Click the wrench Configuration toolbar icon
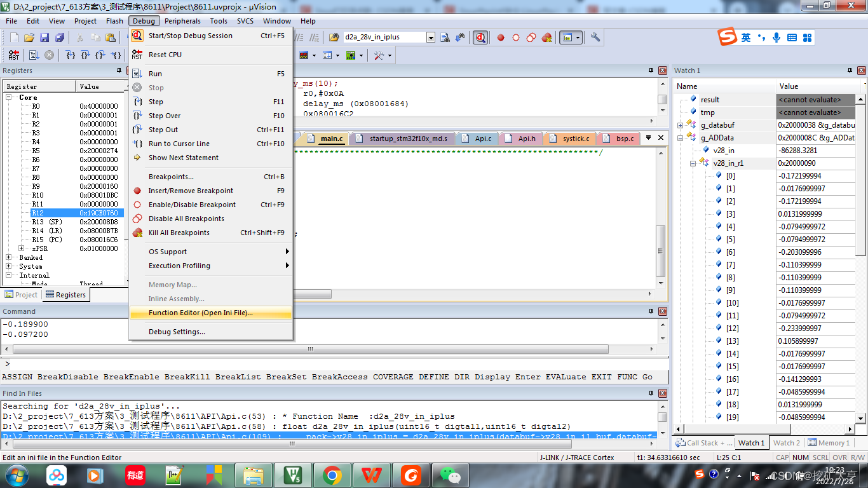Image resolution: width=868 pixels, height=488 pixels. point(595,37)
